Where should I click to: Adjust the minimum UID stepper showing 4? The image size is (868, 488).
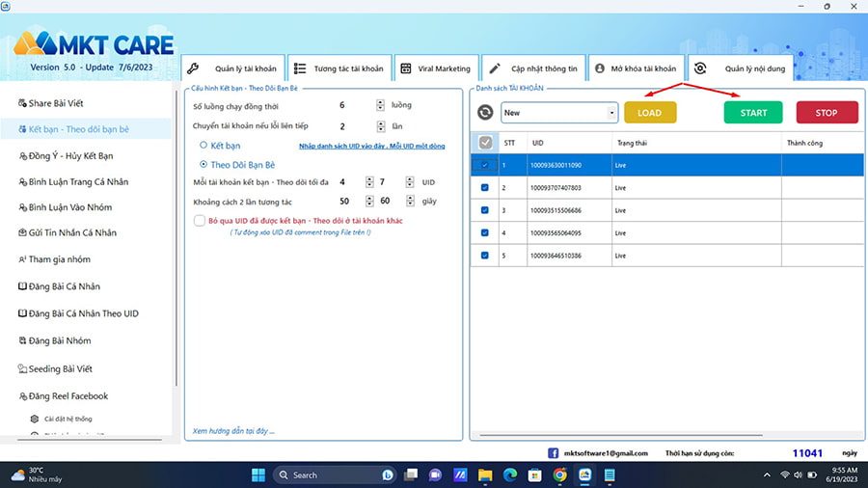point(369,182)
